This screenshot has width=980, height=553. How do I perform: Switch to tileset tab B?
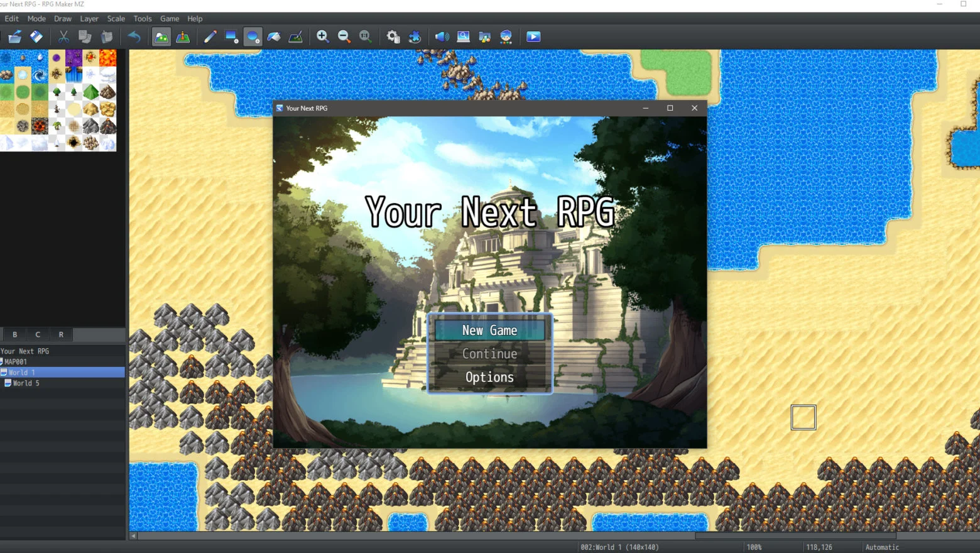(x=15, y=334)
